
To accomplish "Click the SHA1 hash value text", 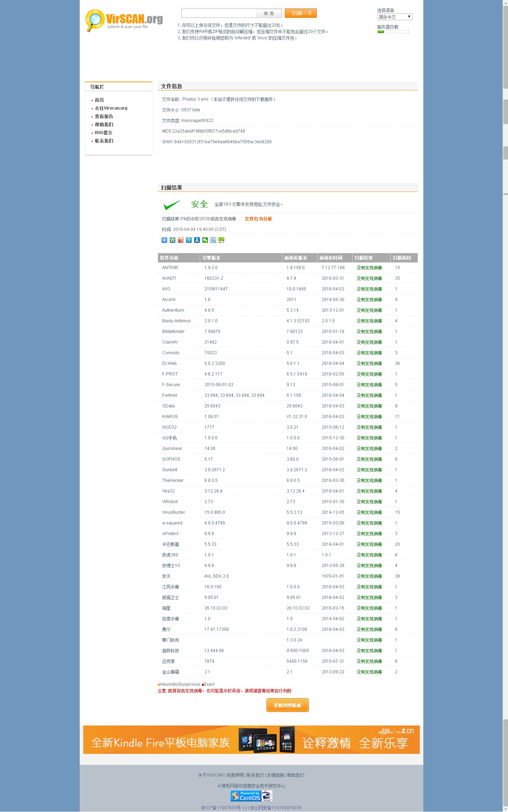I will point(223,142).
